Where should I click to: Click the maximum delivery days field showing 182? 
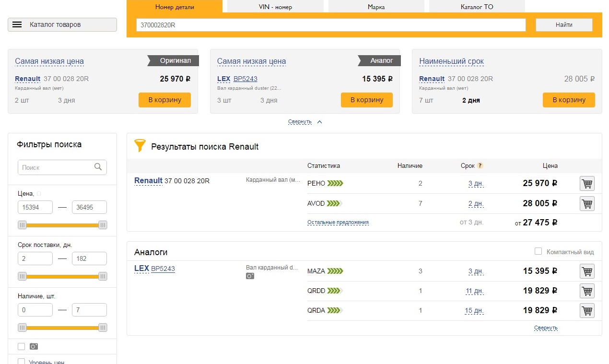click(x=89, y=258)
